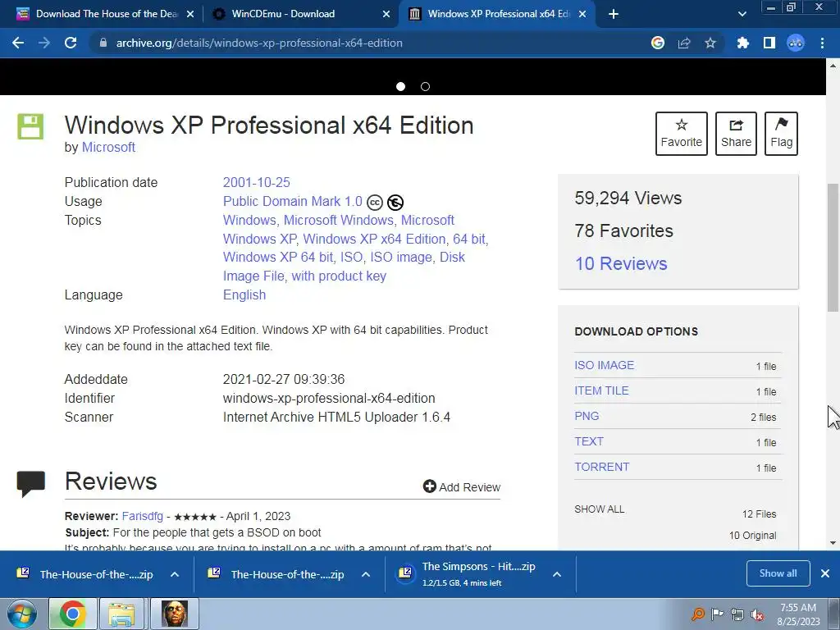Click the Reviews speech bubble icon

point(31,484)
